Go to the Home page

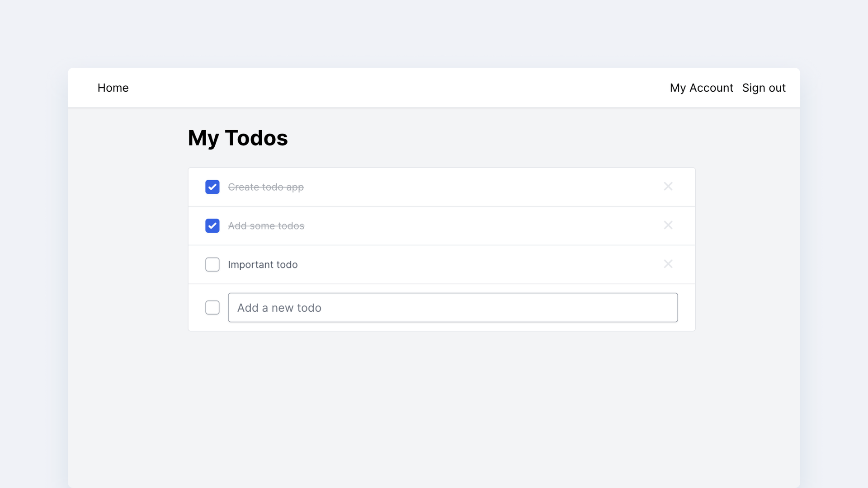[x=113, y=88]
